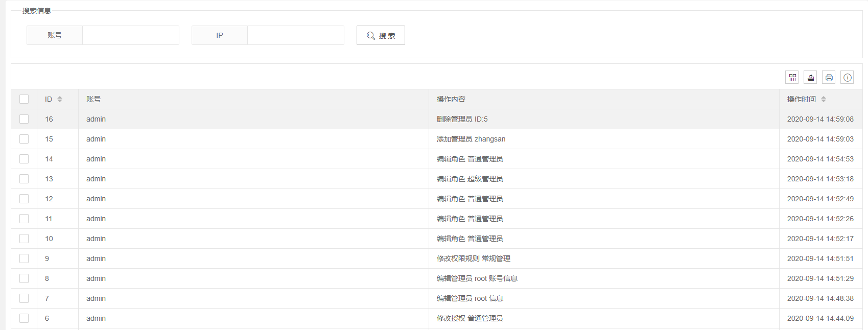
Task: Click the 操作内容 column header
Action: click(x=604, y=99)
